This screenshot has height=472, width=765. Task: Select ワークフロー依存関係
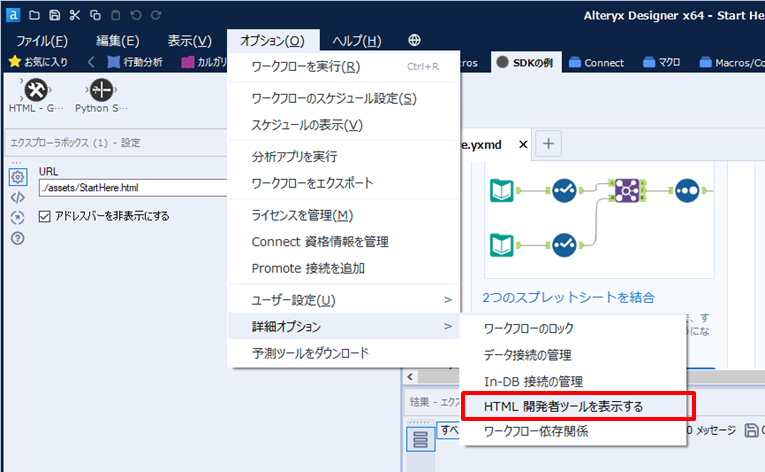[x=573, y=431]
